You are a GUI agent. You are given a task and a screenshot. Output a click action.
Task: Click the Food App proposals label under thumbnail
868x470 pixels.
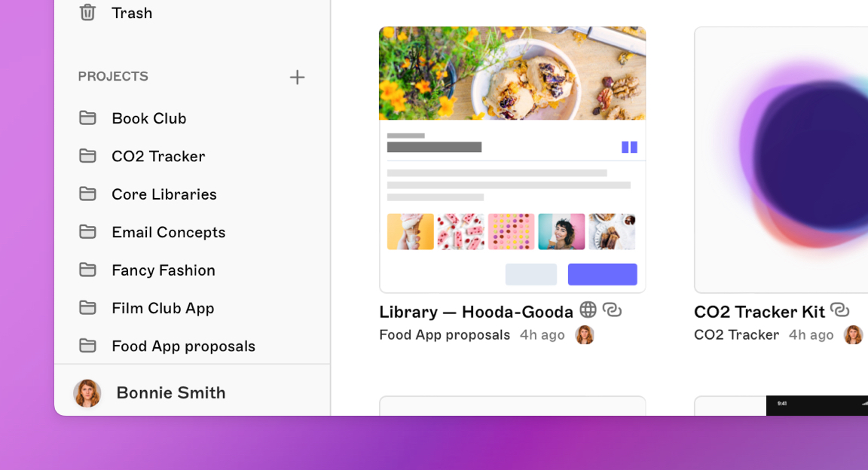(x=445, y=334)
